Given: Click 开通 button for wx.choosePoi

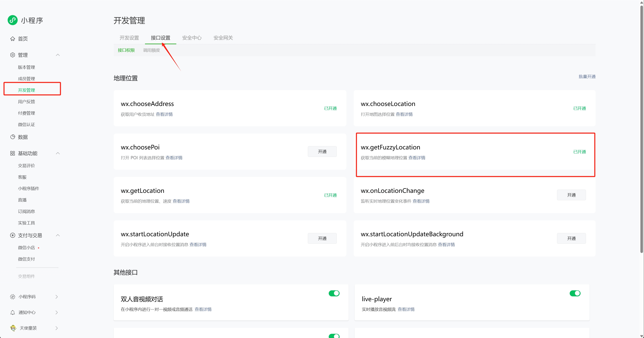Looking at the screenshot, I should (322, 151).
